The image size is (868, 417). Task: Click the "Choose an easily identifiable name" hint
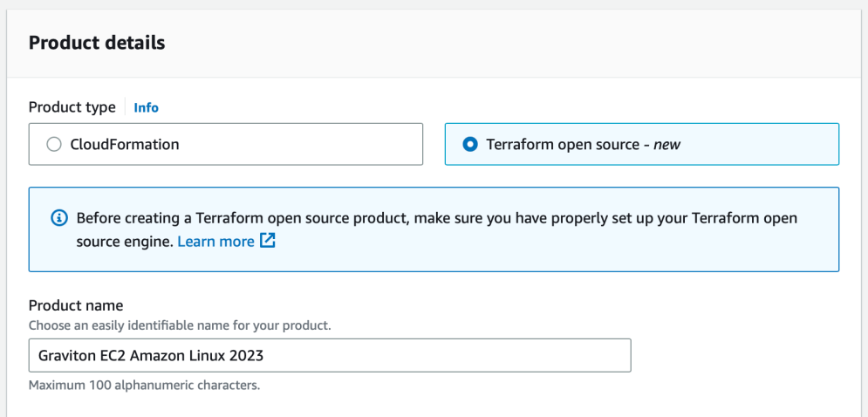[x=180, y=325]
